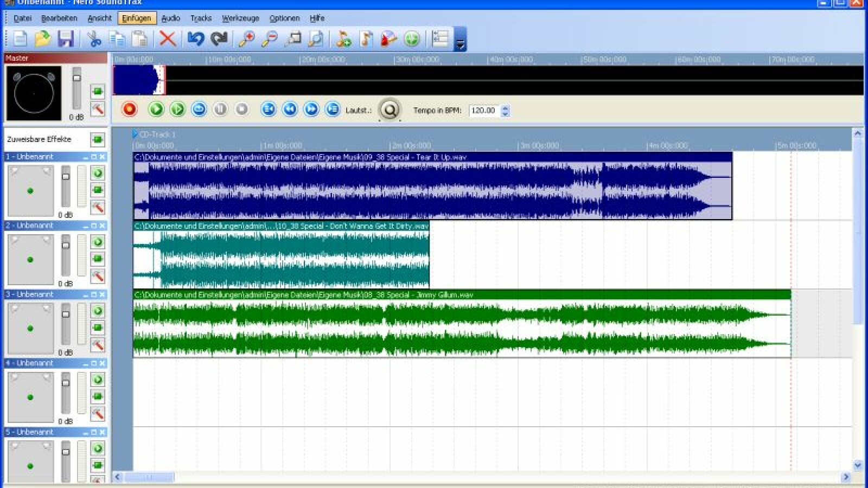Click the Tempo in BPM input field

click(483, 111)
